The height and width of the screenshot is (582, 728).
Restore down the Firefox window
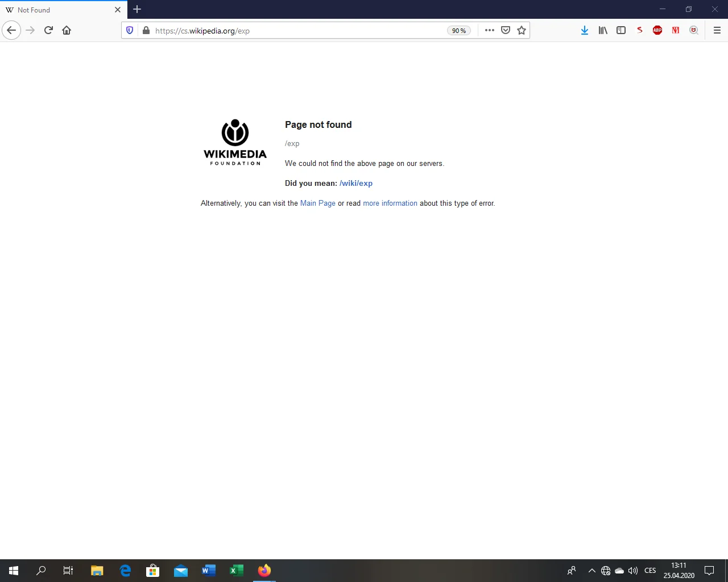tap(689, 9)
